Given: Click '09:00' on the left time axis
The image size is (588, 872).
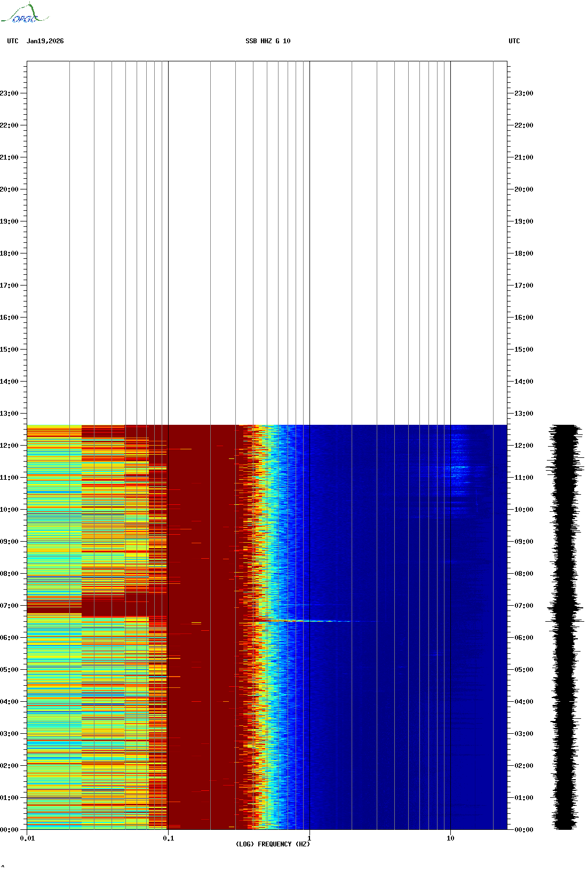Looking at the screenshot, I should [x=9, y=542].
